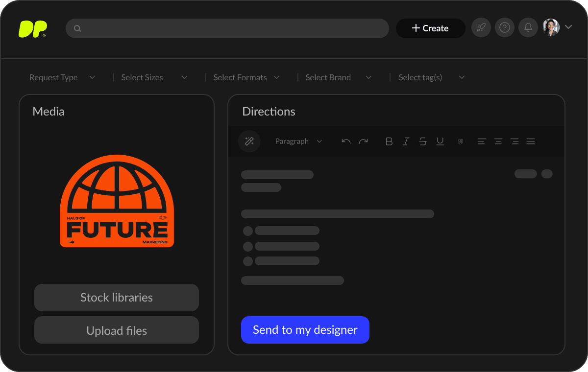
Task: Enable strikethrough formatting
Action: tap(423, 141)
